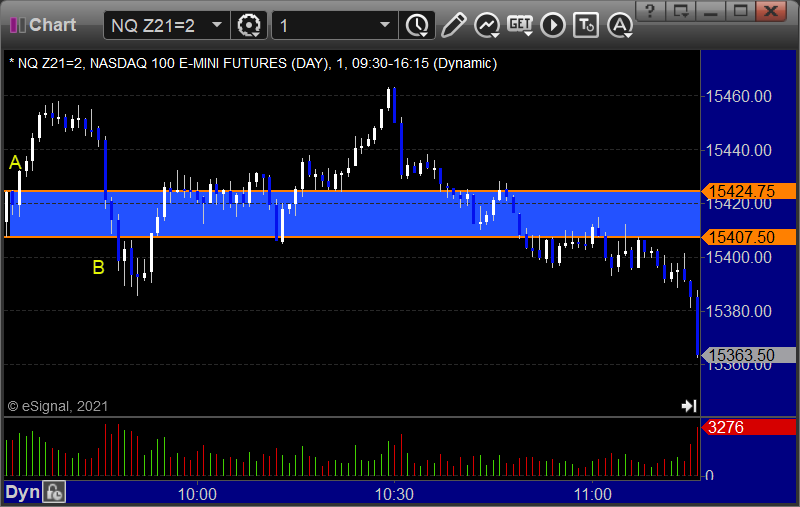Close the chart window
Image resolution: width=800 pixels, height=507 pixels.
point(771,11)
